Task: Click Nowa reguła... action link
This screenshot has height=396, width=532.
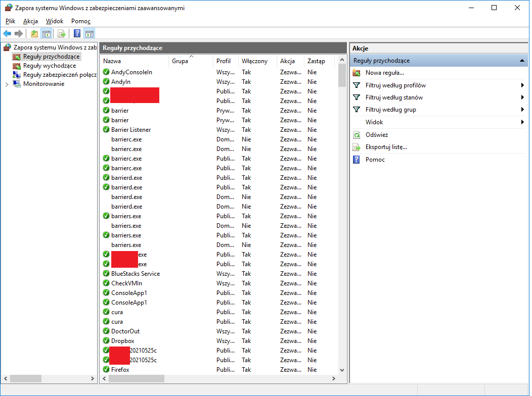Action: (x=385, y=73)
